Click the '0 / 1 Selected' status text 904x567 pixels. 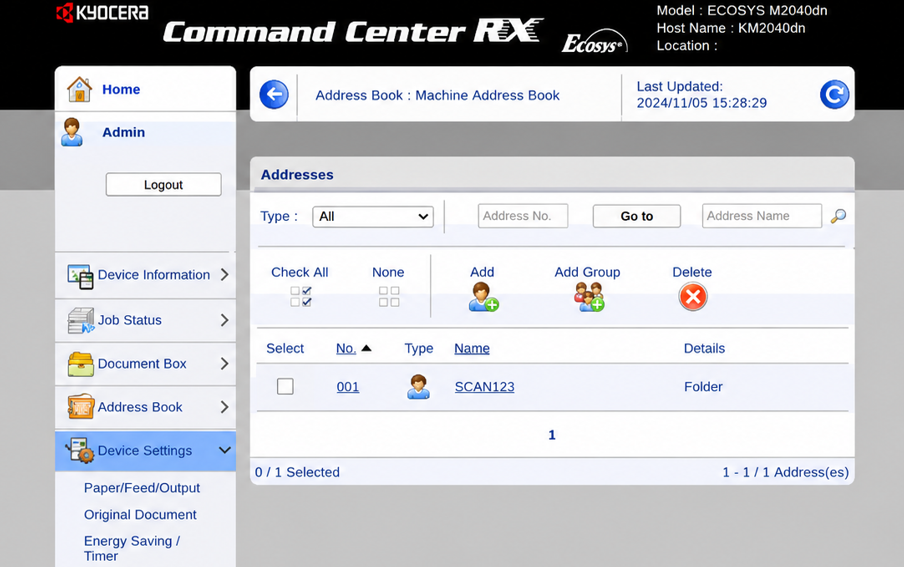click(x=297, y=472)
